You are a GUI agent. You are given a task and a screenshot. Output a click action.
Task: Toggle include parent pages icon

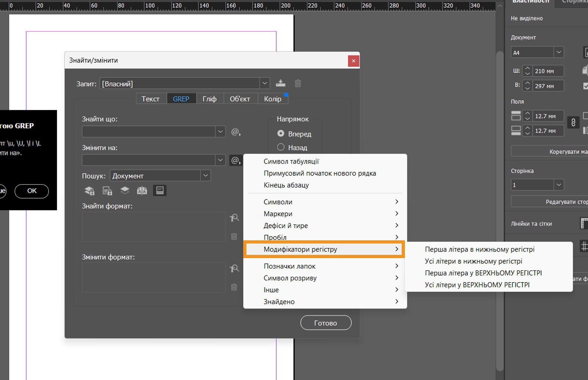click(142, 191)
